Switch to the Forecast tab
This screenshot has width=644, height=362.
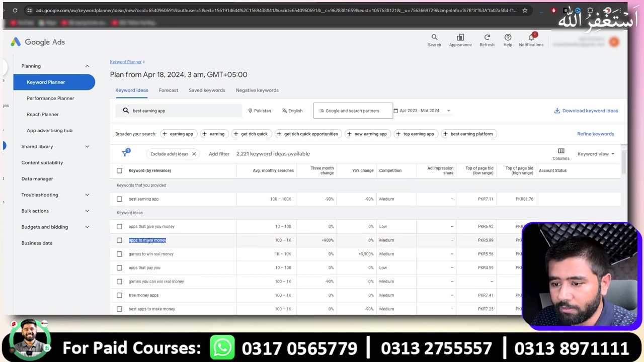pos(169,90)
